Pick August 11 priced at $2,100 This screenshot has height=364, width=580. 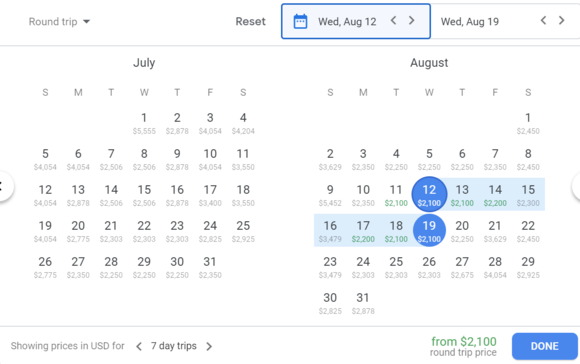click(x=396, y=195)
